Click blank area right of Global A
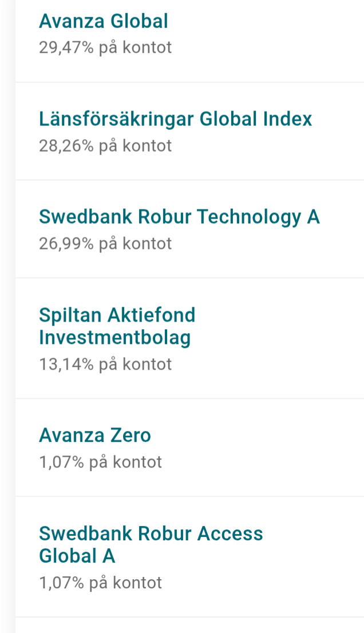This screenshot has width=364, height=633. [x=229, y=556]
